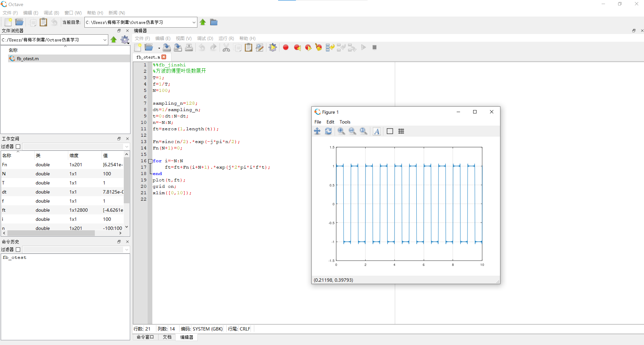Switch to the 命令窗口 tab
This screenshot has height=345, width=644.
pyautogui.click(x=145, y=337)
